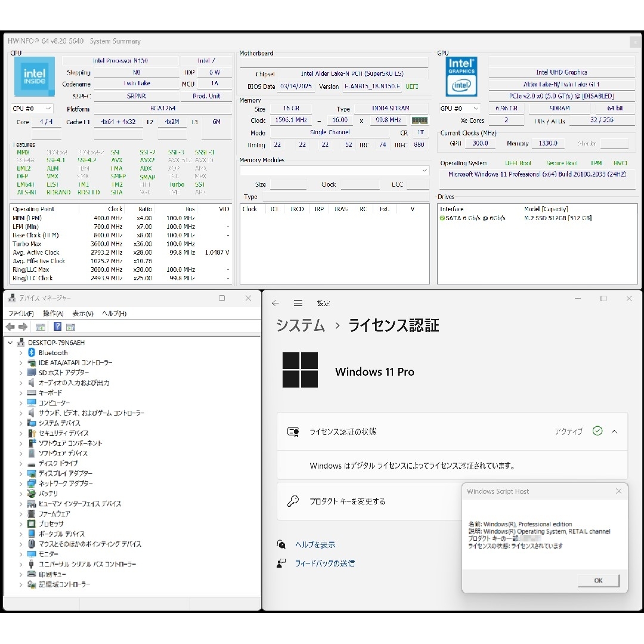Click the ディスプレイ アダプター icon

point(32,473)
